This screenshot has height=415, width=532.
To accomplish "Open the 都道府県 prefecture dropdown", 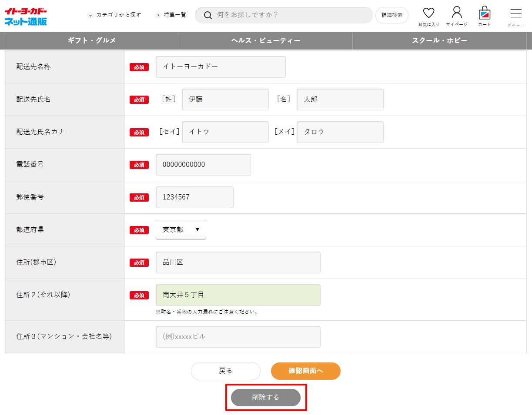I will click(x=181, y=230).
